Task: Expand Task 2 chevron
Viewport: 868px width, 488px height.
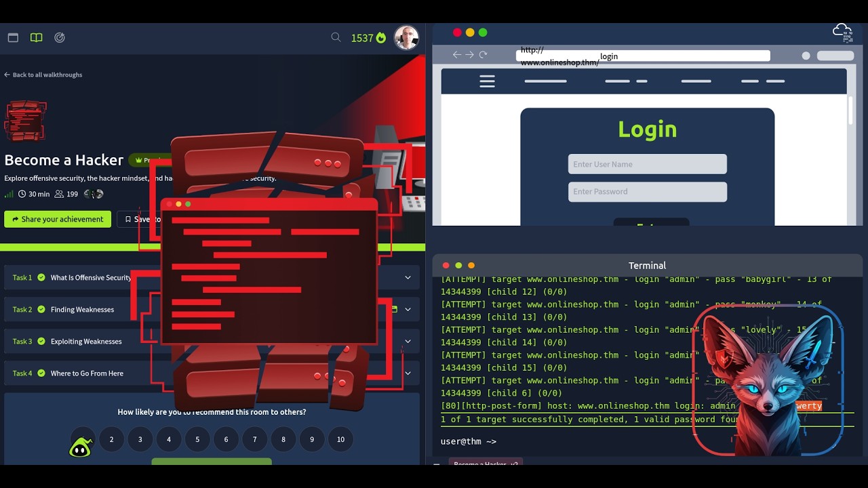Action: pos(408,309)
